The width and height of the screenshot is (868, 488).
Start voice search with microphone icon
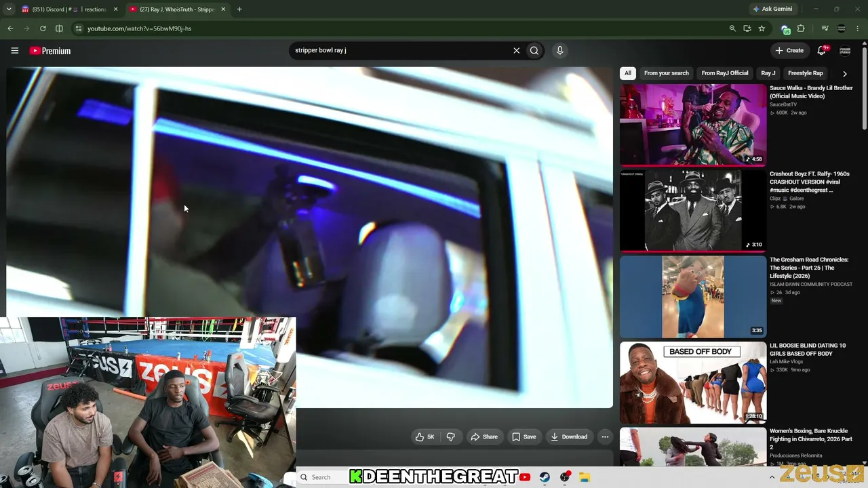pos(559,50)
